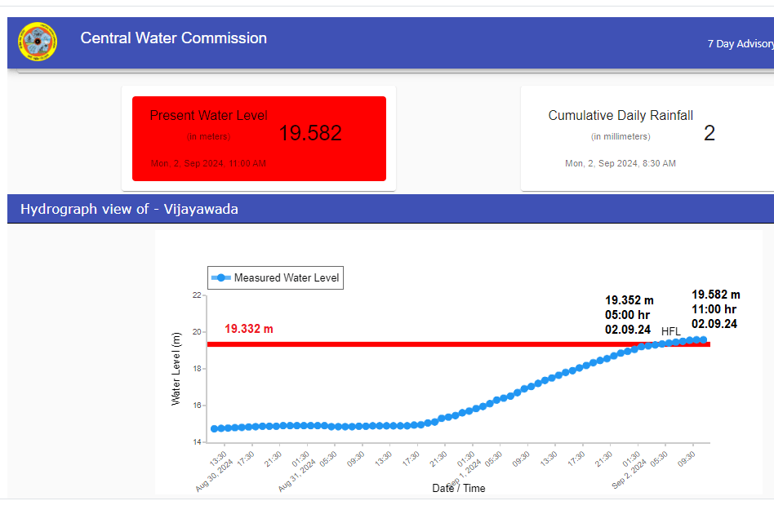Click the blue legend marker icon
Screen dimensions: 774x532
(x=220, y=278)
